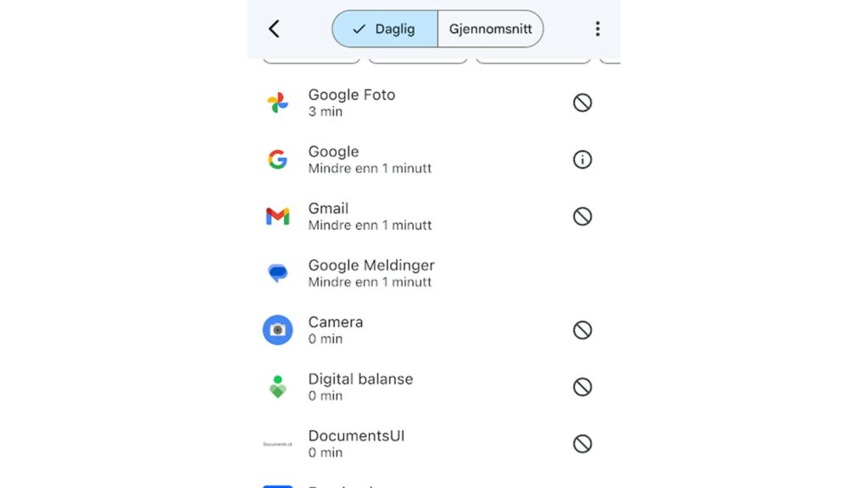Viewport: 868px width, 488px height.
Task: Block Google Foto via its restrict icon
Action: click(x=582, y=103)
